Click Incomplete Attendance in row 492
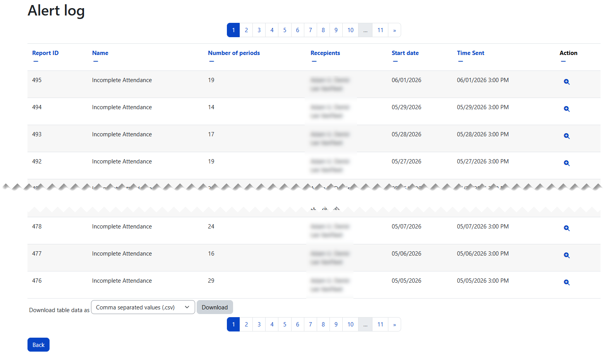 122,161
